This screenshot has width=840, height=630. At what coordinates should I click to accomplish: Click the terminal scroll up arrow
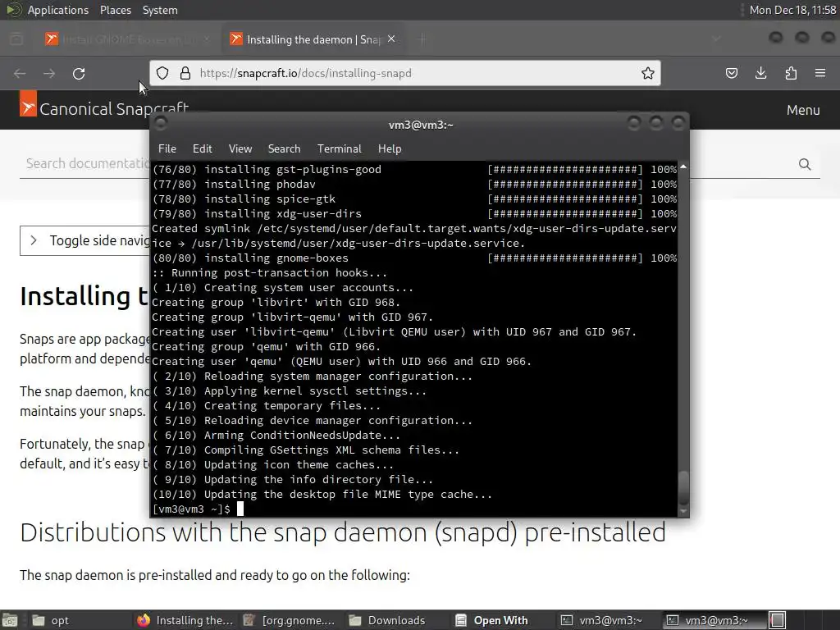683,167
